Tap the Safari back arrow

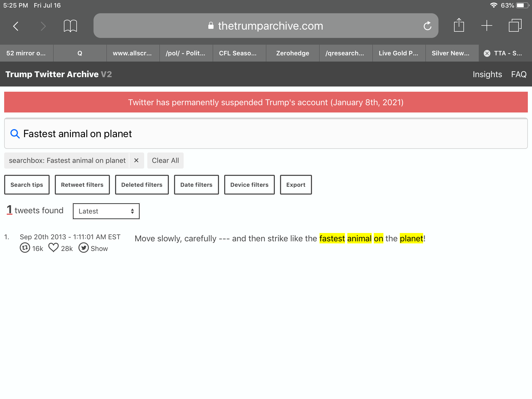point(16,26)
